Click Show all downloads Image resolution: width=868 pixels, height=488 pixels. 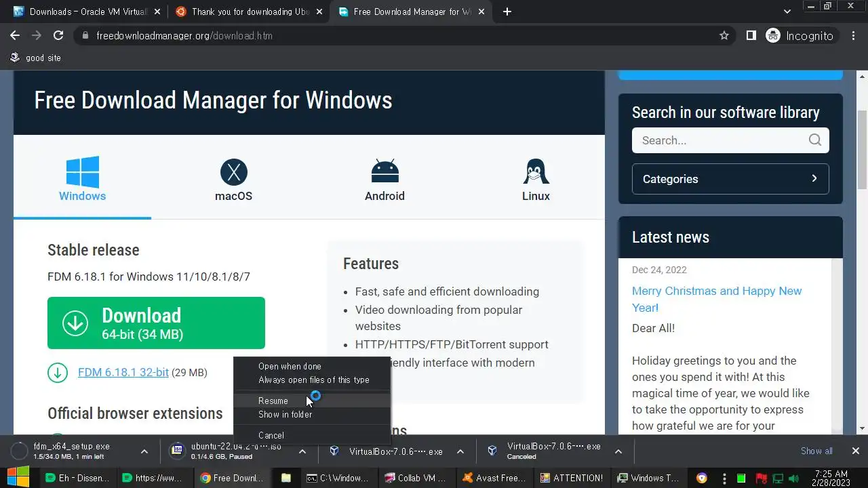[x=816, y=451]
